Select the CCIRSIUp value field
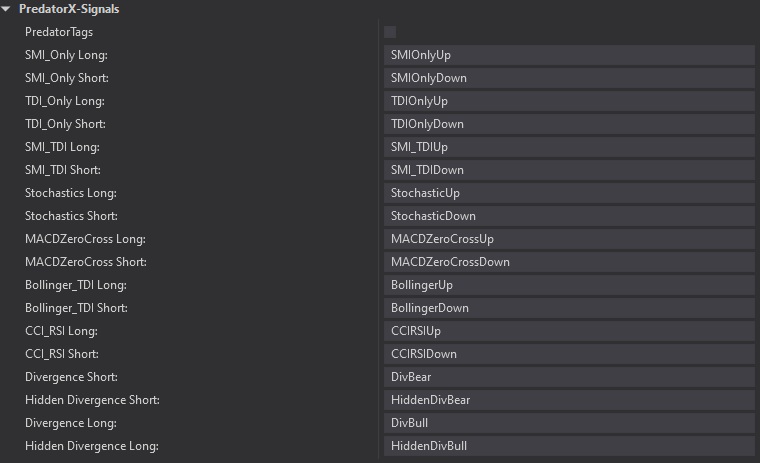 [x=568, y=331]
